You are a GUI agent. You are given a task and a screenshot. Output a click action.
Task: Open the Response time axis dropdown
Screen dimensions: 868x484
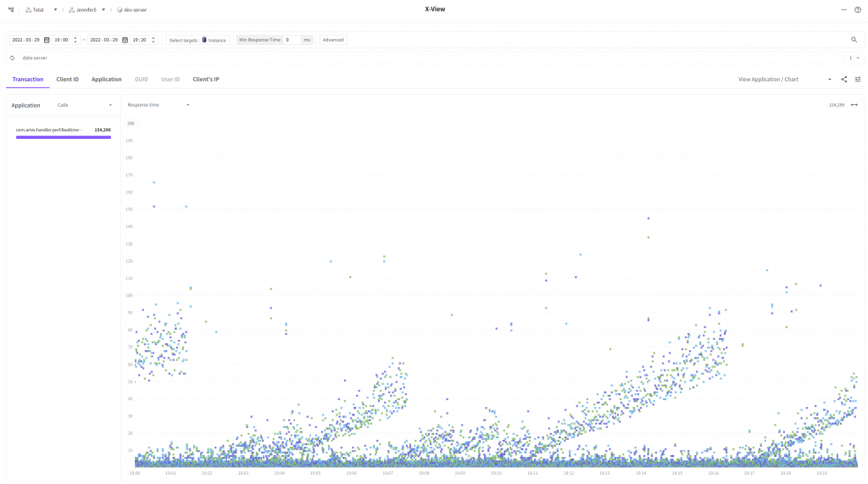159,104
